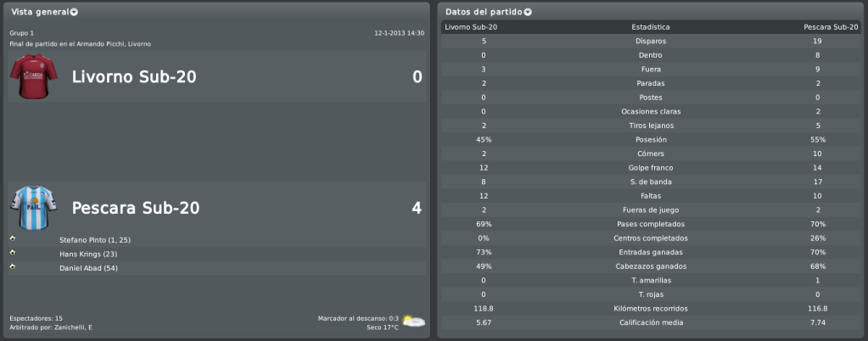The width and height of the screenshot is (868, 341).
Task: Click the cloudy weather icon
Action: tap(413, 321)
